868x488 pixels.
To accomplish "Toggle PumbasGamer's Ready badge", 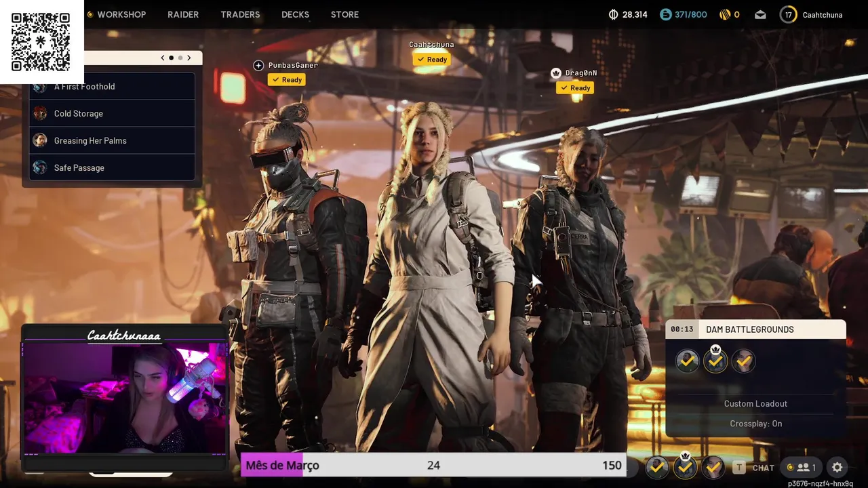I will (286, 80).
